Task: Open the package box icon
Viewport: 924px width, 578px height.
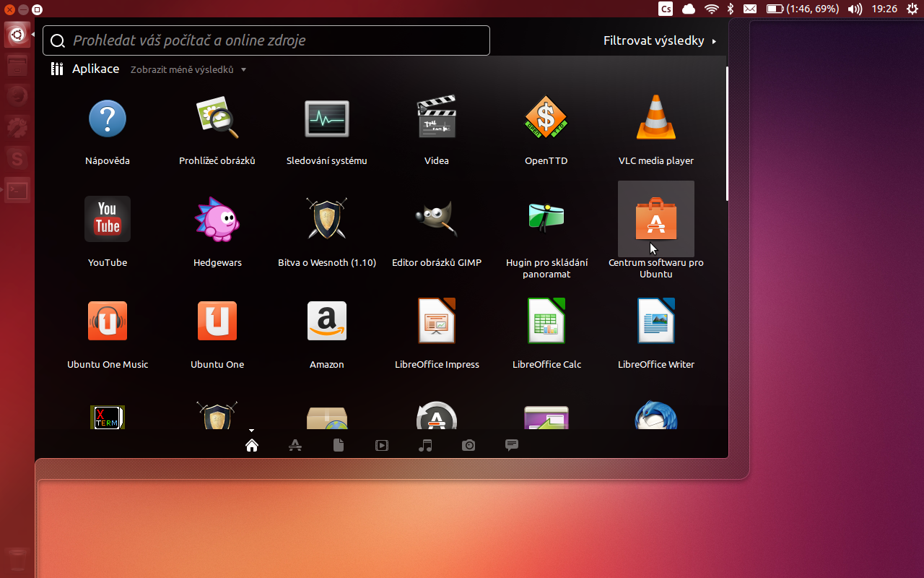Action: pyautogui.click(x=327, y=417)
